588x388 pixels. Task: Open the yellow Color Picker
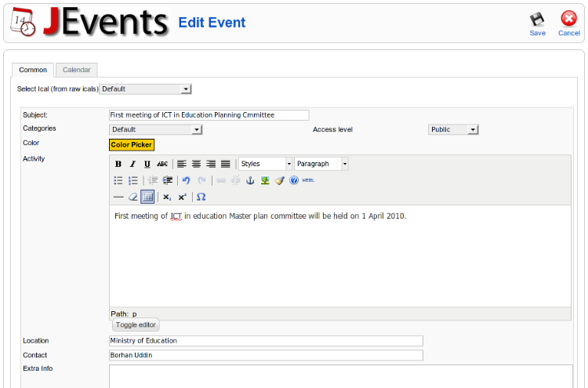[131, 145]
